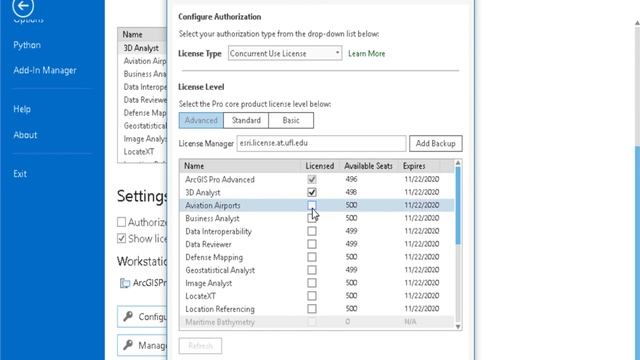This screenshot has width=640, height=360.
Task: Select the ArcGIS Pro Advanced row name
Action: point(220,180)
